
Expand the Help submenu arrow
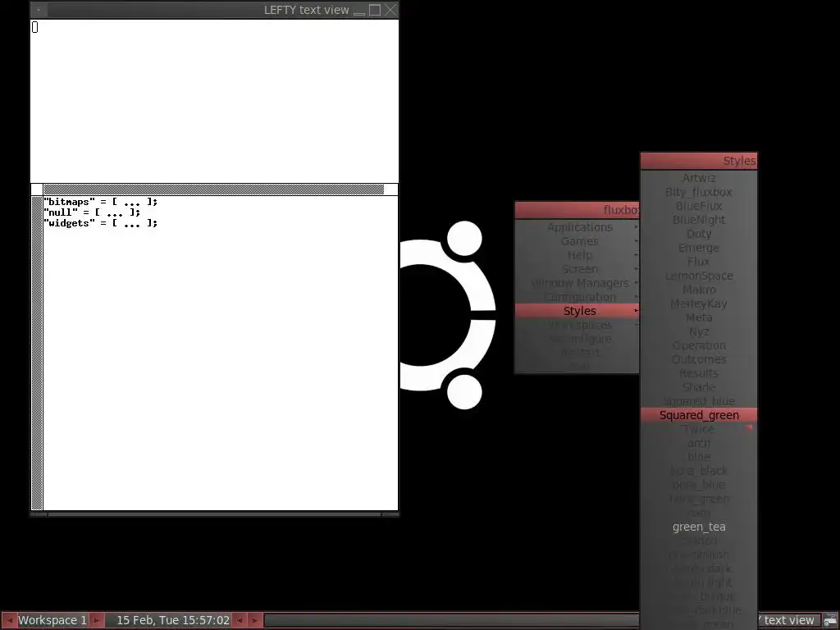(x=636, y=255)
